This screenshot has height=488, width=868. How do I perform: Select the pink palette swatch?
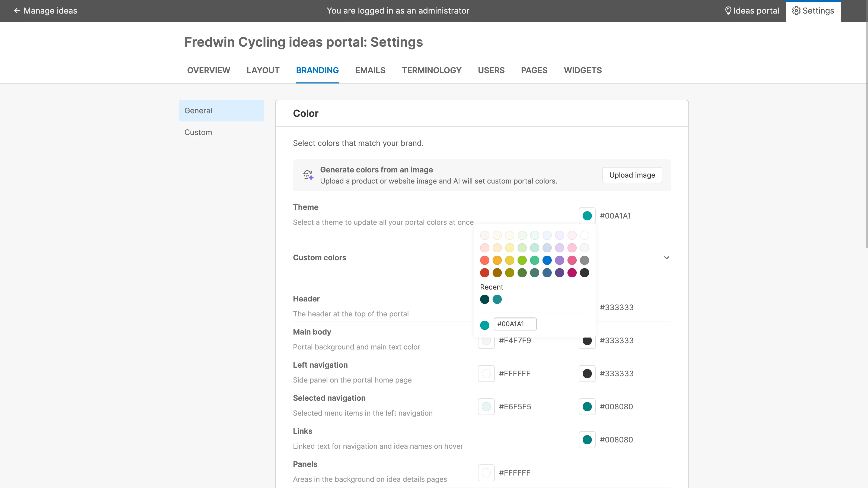pyautogui.click(x=572, y=260)
